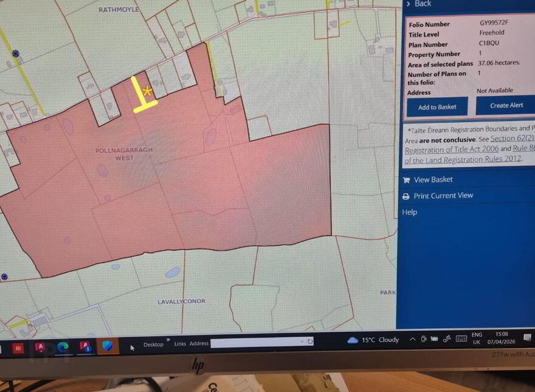Open the clock showing 15:08
This screenshot has height=392, width=535.
tap(501, 337)
